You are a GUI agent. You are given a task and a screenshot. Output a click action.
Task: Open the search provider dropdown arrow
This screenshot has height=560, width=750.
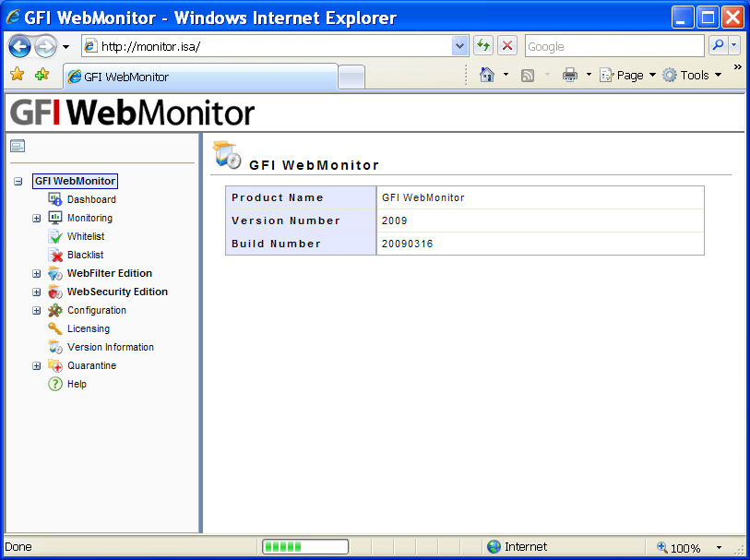point(734,46)
